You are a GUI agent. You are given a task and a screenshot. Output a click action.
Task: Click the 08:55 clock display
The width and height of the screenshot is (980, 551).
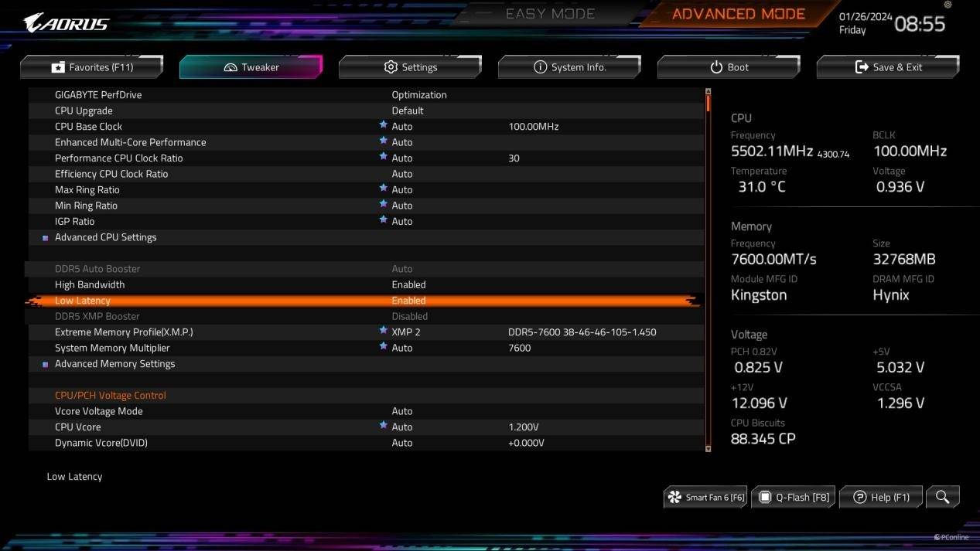pos(920,24)
